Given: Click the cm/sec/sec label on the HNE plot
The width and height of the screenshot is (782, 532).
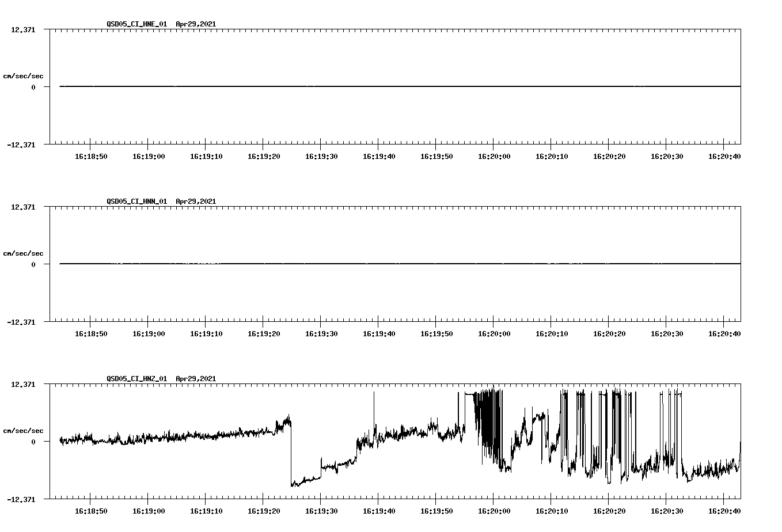Looking at the screenshot, I should point(24,75).
